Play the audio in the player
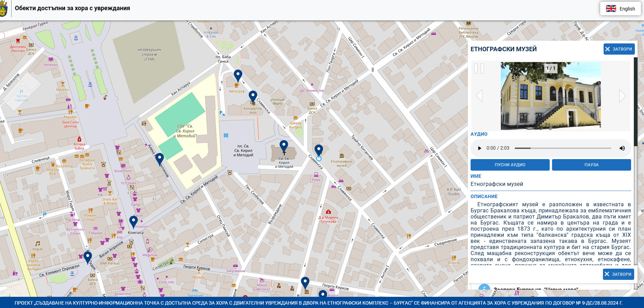Image resolution: width=644 pixels, height=308 pixels. coord(479,148)
